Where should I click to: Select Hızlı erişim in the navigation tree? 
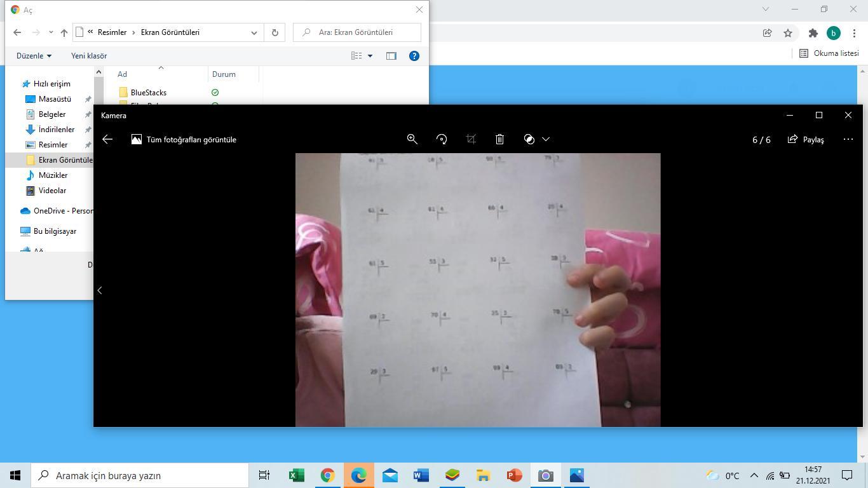[x=52, y=84]
